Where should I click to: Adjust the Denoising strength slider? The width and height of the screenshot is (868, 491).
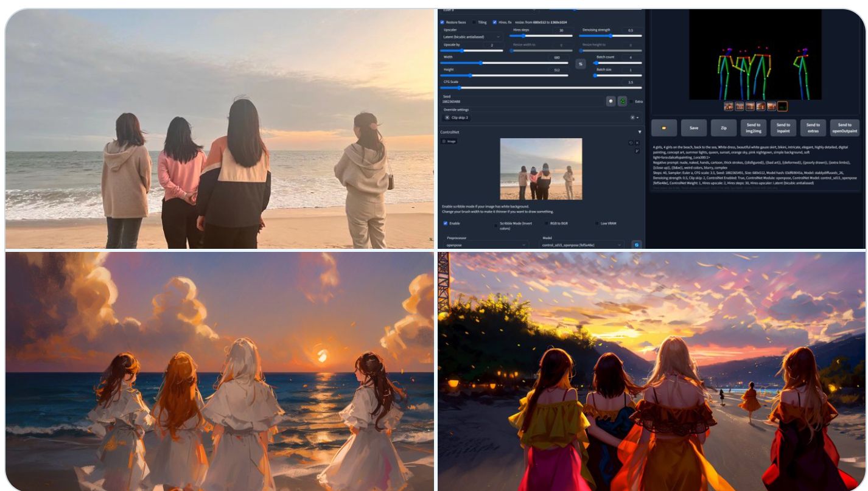tap(611, 36)
